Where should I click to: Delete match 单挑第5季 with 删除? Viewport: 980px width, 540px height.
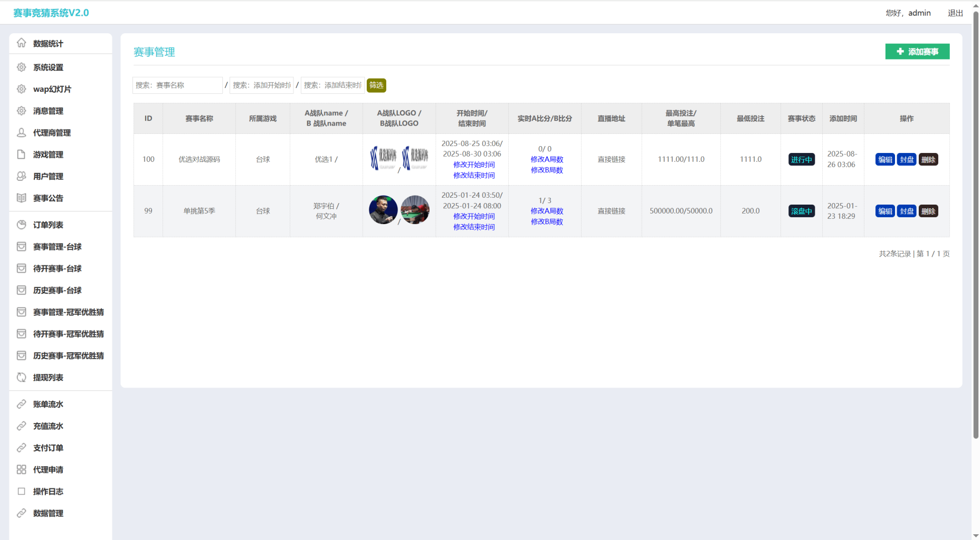[928, 211]
